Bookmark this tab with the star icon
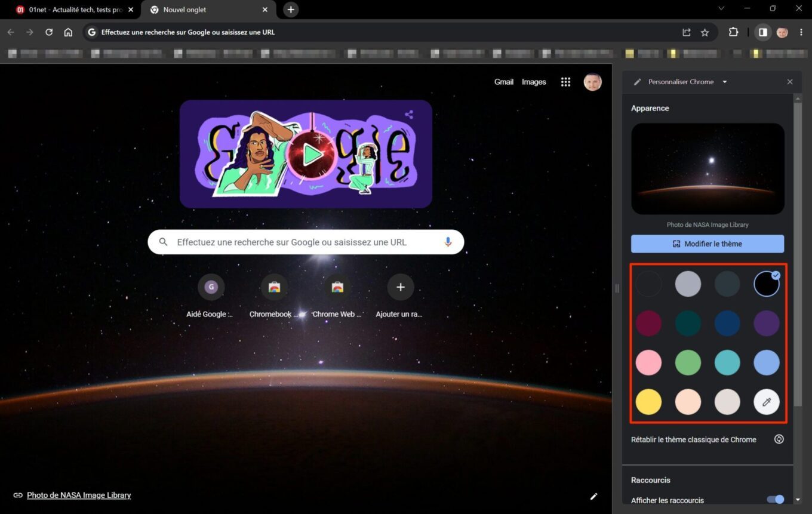Image resolution: width=812 pixels, height=514 pixels. [705, 32]
